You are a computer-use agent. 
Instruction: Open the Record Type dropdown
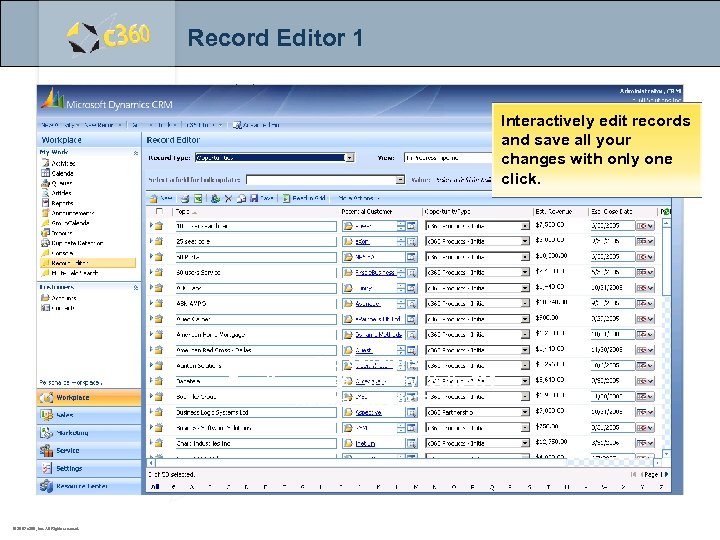(349, 158)
